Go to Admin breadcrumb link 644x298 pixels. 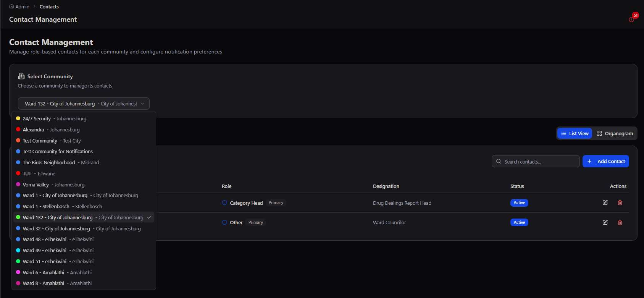(x=22, y=6)
